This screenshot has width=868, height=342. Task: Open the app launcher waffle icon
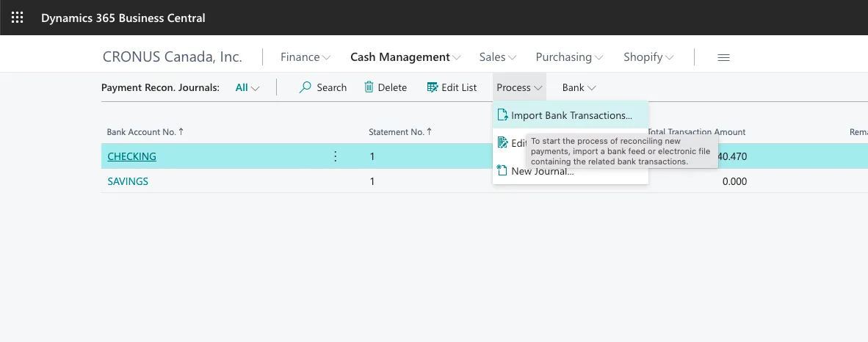coord(17,18)
